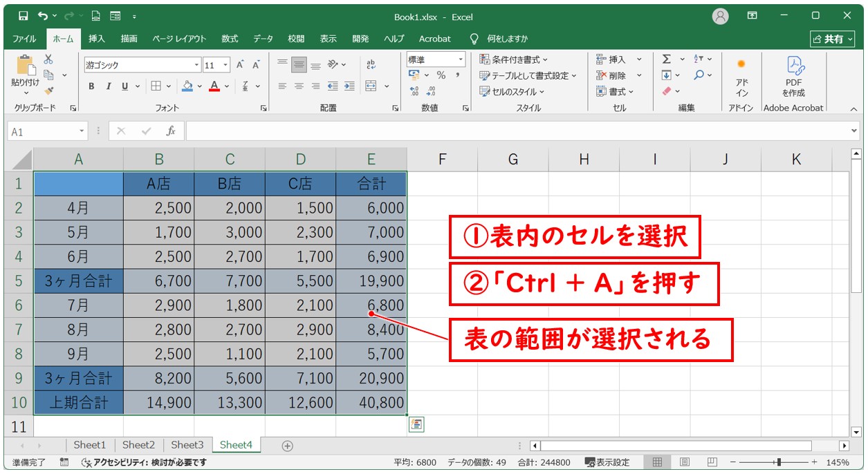Open the font name dropdown 游ゴシック
Image resolution: width=868 pixels, height=474 pixels.
[x=197, y=65]
